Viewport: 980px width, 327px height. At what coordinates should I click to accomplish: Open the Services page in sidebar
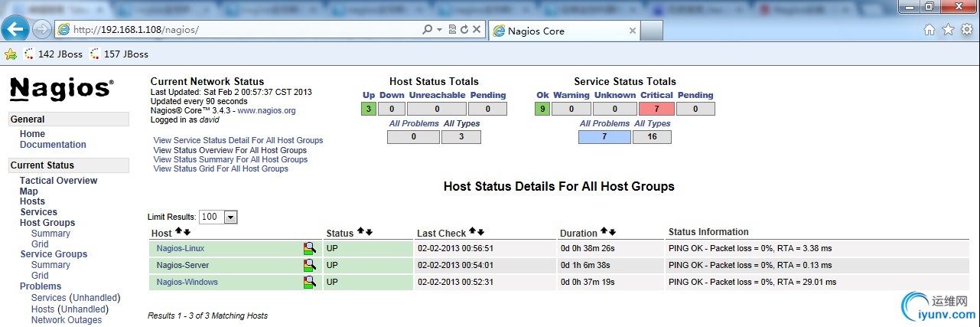38,212
